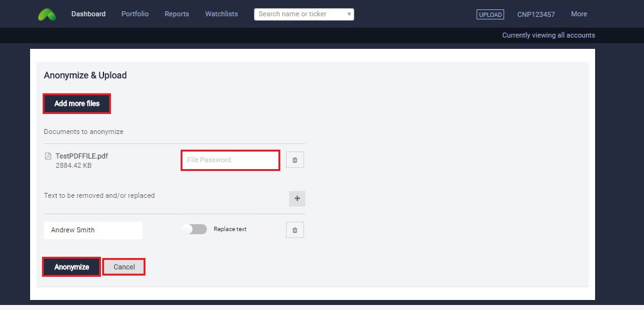Click 'Text to be removed and/or replaced' label
The image size is (644, 310).
click(x=100, y=195)
